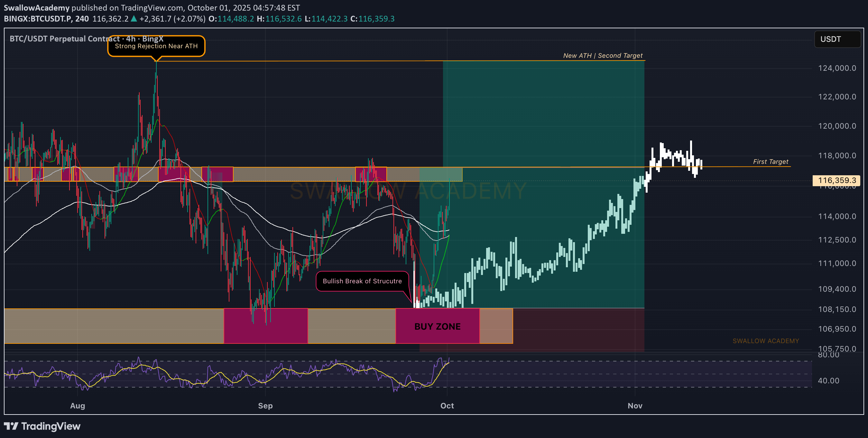Click the SWALLOW ACADEMY watermark bottom right
Viewport: 868px width, 438px height.
point(766,341)
